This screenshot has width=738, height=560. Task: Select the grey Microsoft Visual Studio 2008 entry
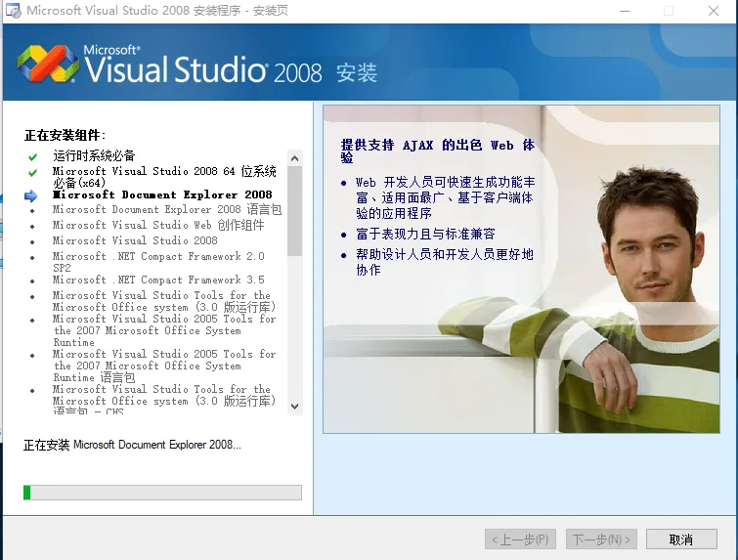click(x=135, y=240)
